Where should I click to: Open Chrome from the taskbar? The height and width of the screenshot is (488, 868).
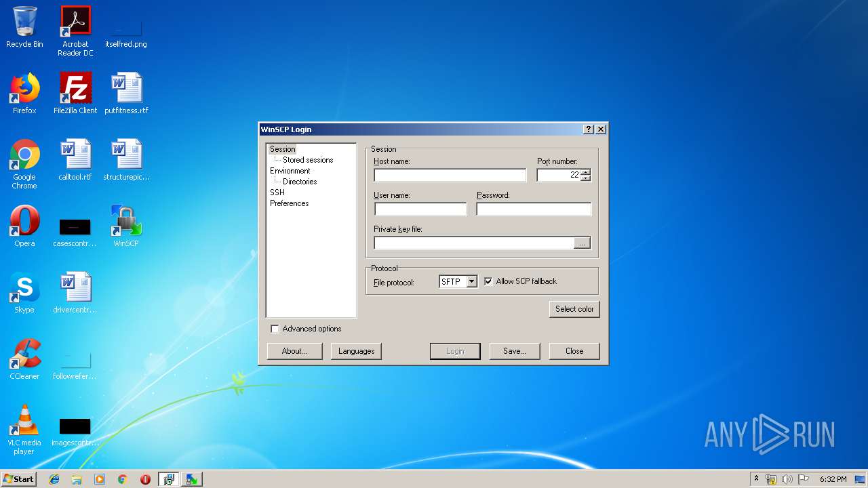122,479
